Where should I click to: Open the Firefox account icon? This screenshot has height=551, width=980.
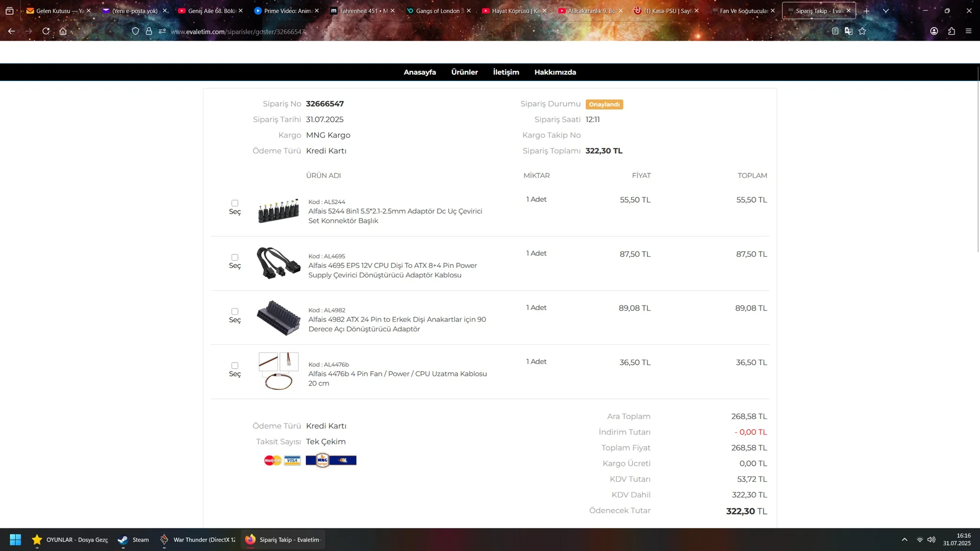934,31
